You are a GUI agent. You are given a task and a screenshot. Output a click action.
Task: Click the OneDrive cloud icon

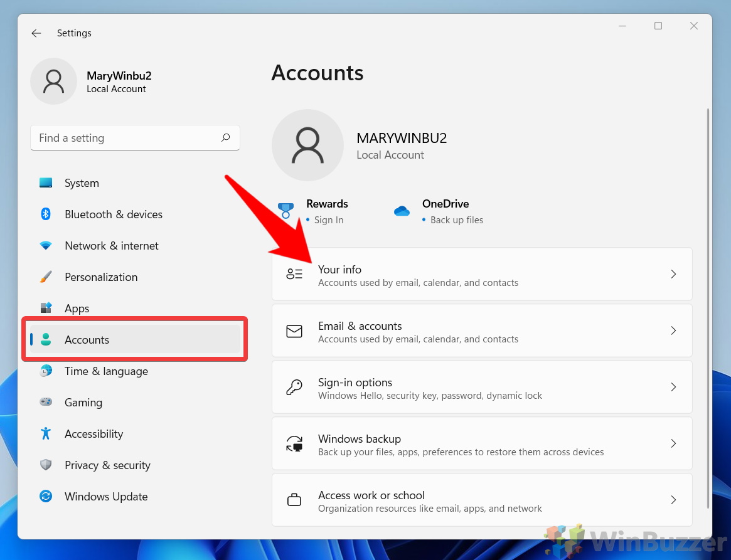(402, 211)
